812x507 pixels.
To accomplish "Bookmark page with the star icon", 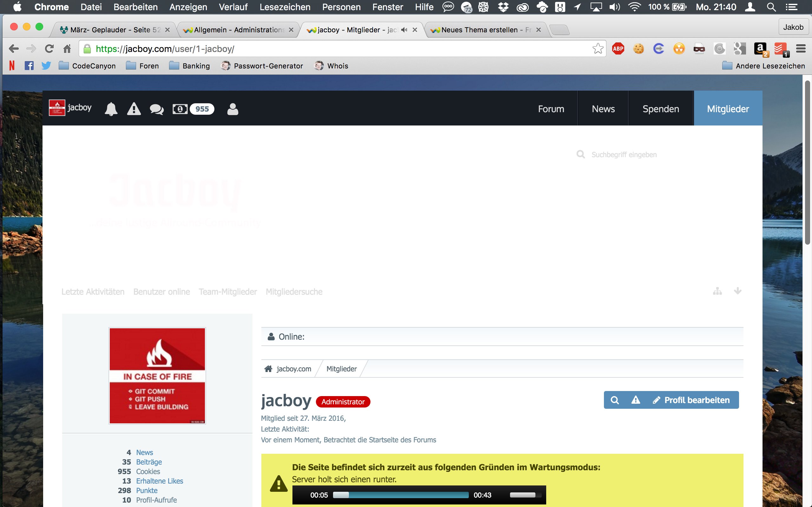I will click(598, 49).
